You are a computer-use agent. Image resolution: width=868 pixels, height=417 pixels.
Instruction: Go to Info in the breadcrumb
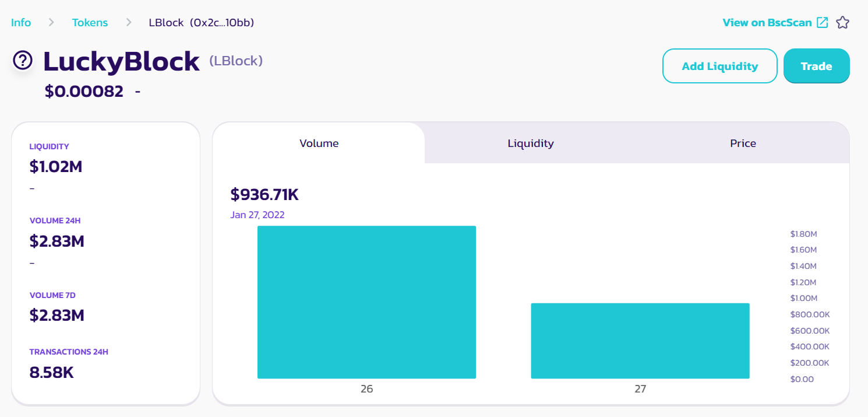[x=21, y=23]
